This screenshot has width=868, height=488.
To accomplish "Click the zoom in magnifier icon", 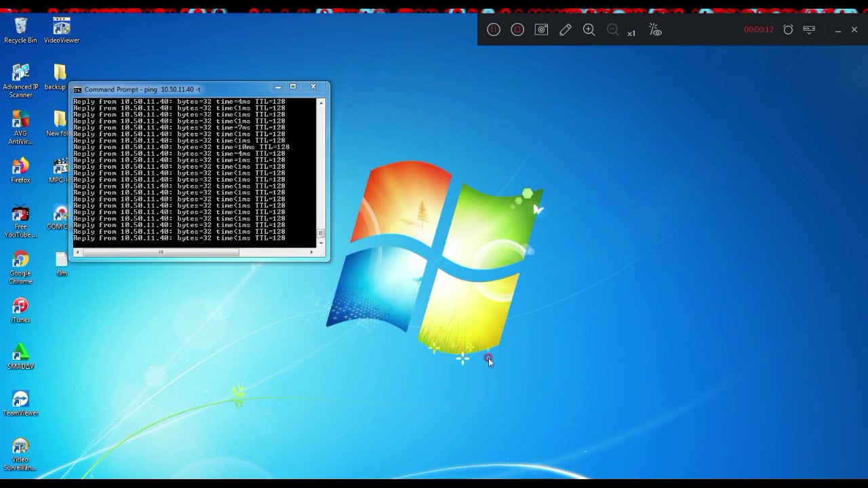I will (x=589, y=30).
